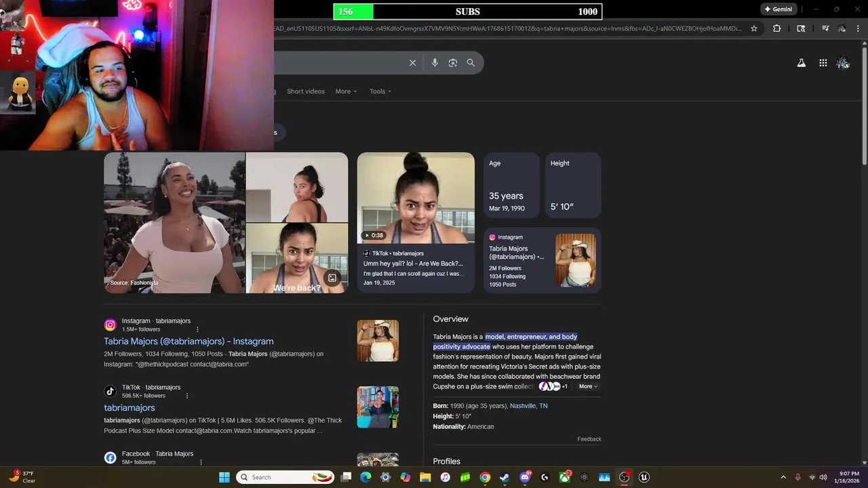This screenshot has height=488, width=868.
Task: Open the TikTok result thumbnail image
Action: coord(378,407)
